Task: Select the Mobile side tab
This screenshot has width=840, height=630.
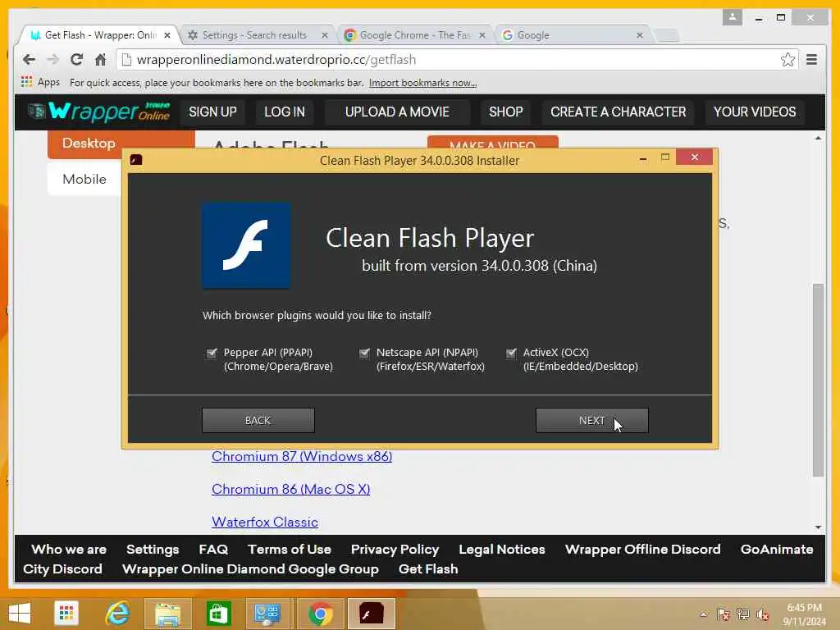Action: click(84, 179)
